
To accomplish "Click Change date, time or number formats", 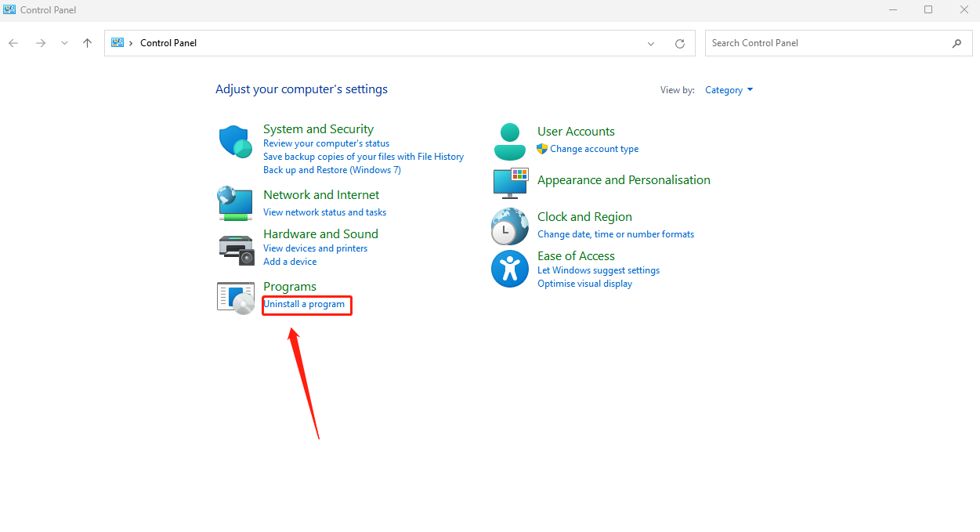I will click(x=615, y=234).
